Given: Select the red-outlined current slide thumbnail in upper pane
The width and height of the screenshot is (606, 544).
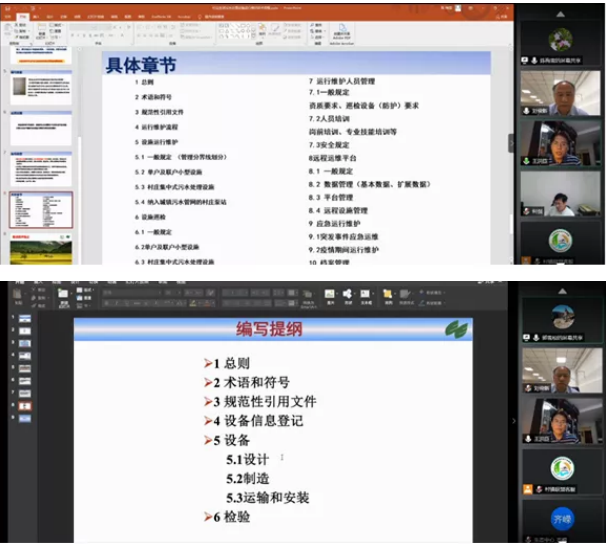Looking at the screenshot, I should click(41, 210).
